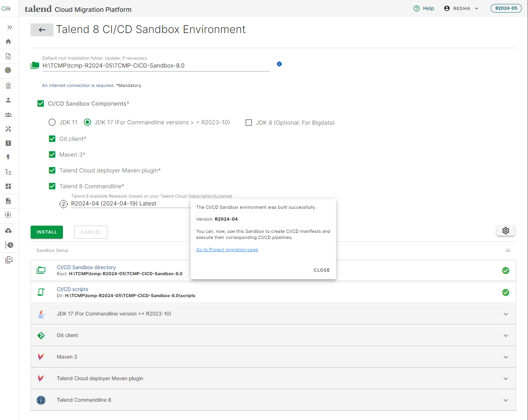Select the JDK 17 radio button
528x420 pixels.
(87, 122)
